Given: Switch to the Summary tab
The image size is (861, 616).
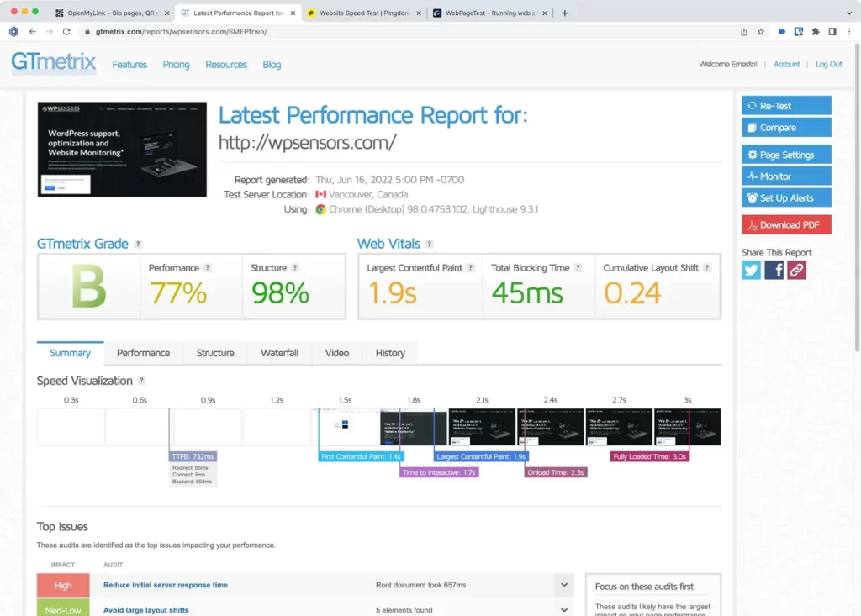Looking at the screenshot, I should point(71,353).
